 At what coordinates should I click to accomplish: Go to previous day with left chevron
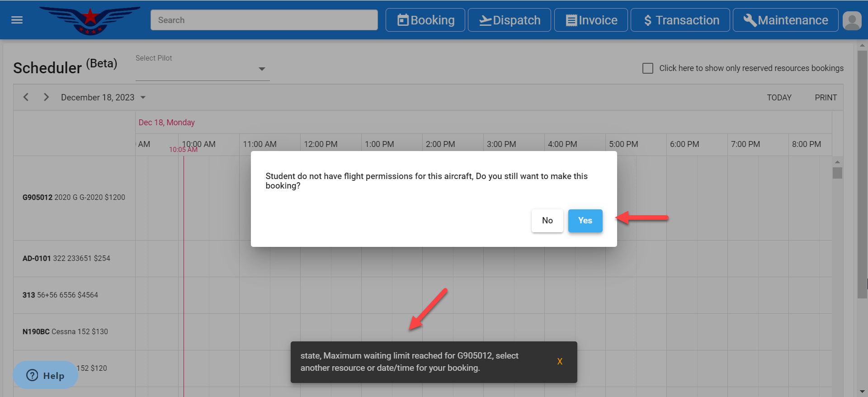point(26,97)
